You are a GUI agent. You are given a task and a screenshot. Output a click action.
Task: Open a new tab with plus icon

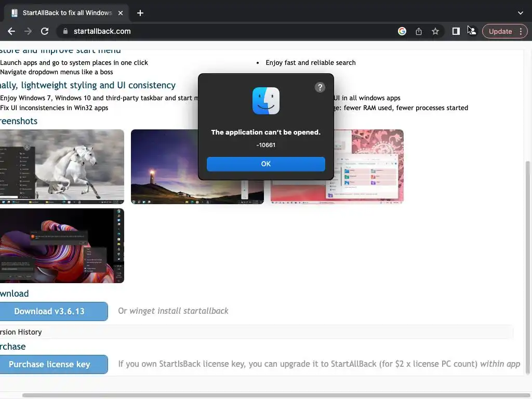point(140,13)
